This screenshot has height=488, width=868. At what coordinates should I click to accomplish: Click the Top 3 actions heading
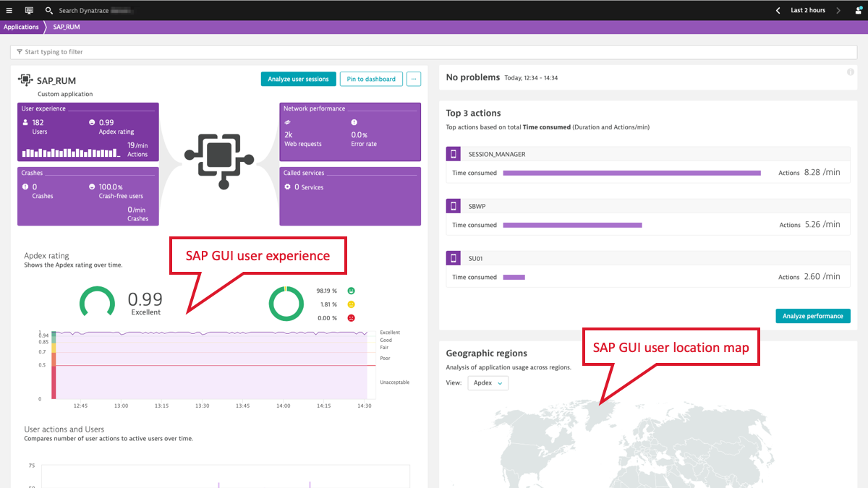coord(474,114)
